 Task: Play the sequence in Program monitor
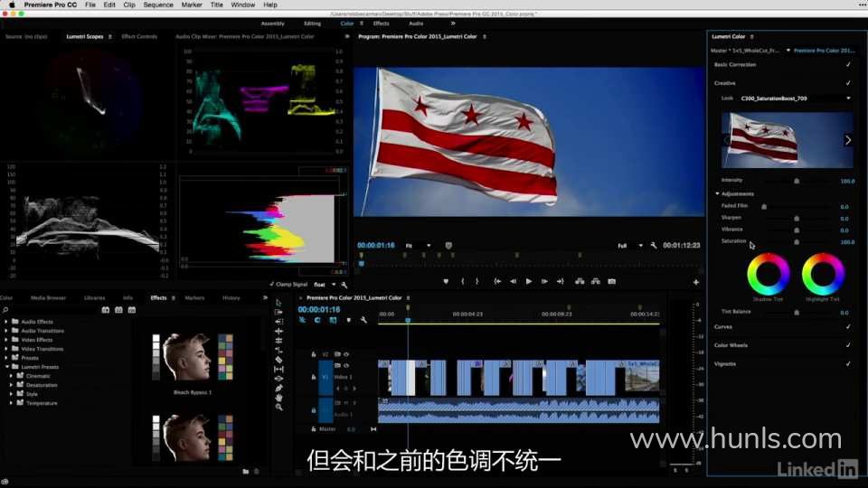529,282
